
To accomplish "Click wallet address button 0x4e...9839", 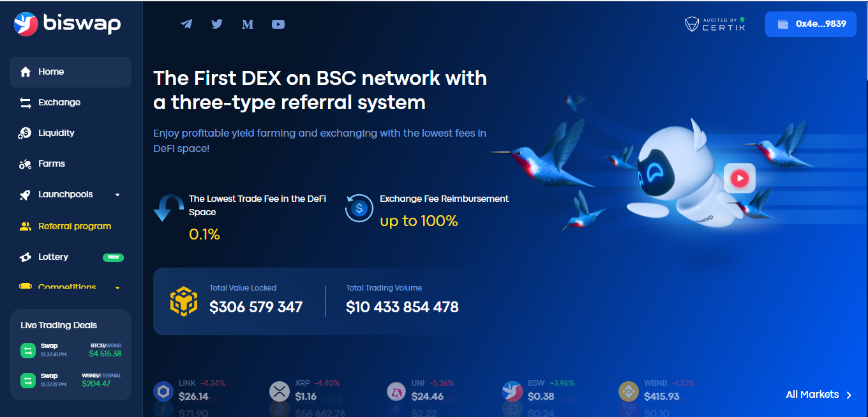I will 811,24.
